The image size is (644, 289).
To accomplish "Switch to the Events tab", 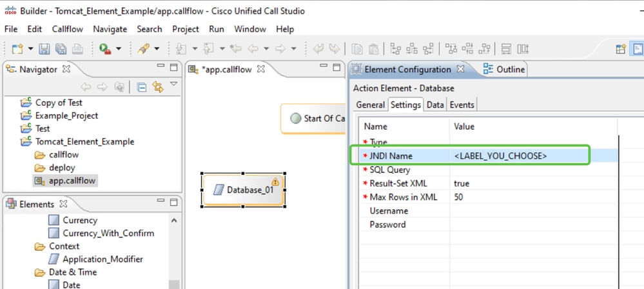I will 462,105.
